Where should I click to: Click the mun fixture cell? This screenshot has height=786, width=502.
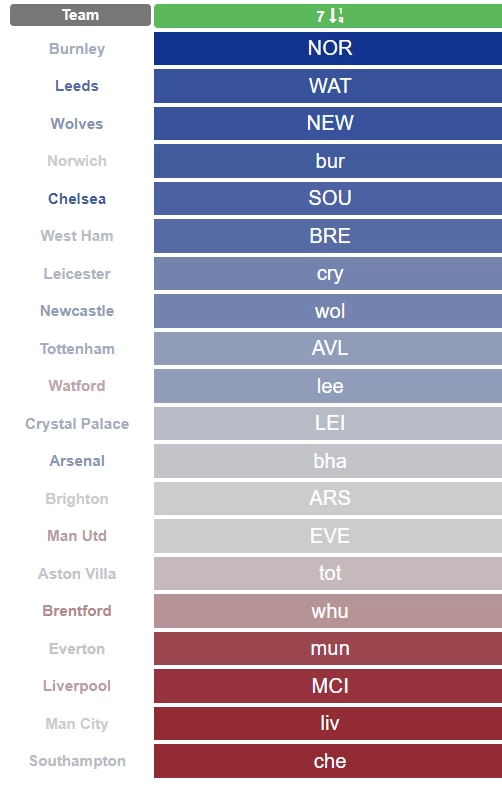click(x=328, y=648)
